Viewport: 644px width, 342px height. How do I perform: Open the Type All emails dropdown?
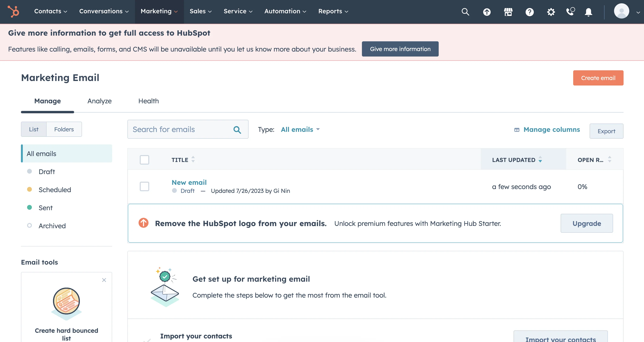(x=300, y=129)
